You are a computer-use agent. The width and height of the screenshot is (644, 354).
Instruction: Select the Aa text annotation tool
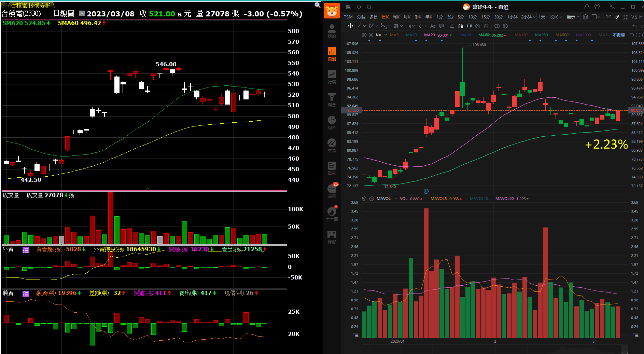click(433, 26)
